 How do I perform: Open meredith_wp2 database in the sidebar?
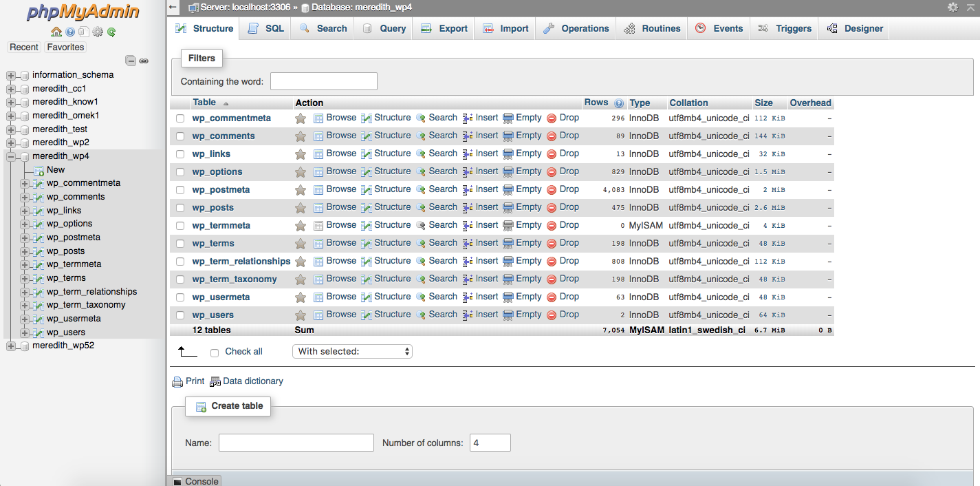coord(61,143)
